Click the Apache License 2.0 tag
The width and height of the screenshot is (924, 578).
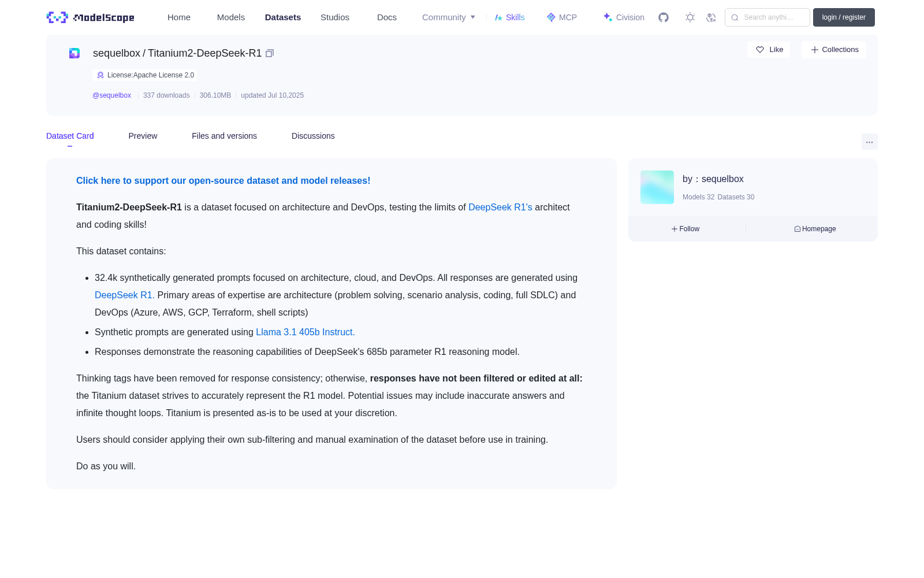point(145,75)
